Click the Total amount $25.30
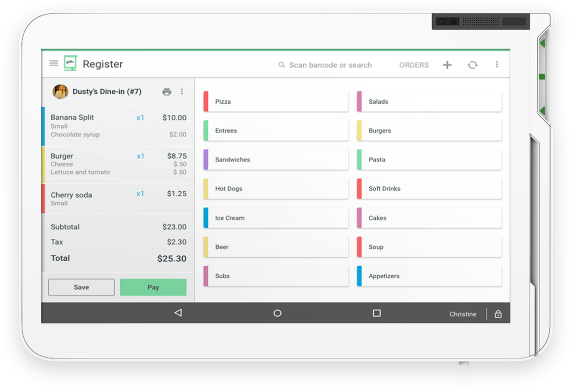Image resolution: width=571 pixels, height=389 pixels. 172,259
